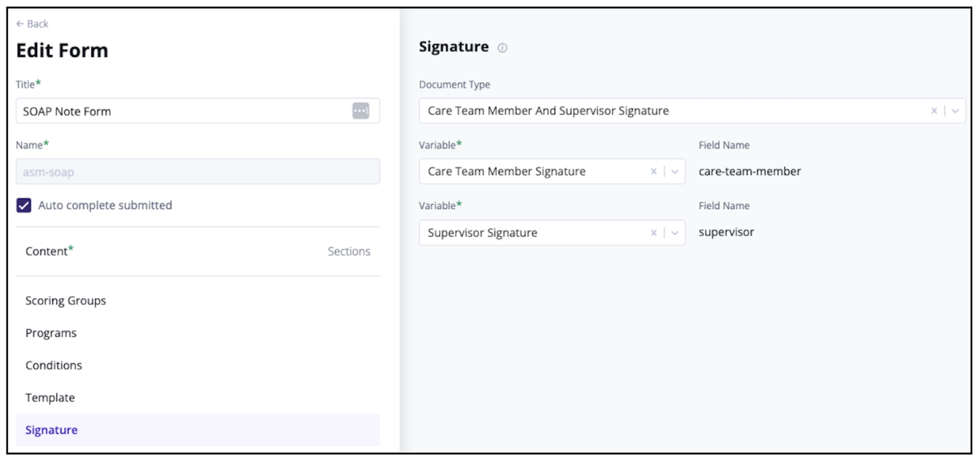The width and height of the screenshot is (980, 461).
Task: Switch to the Programs section
Action: coord(51,333)
